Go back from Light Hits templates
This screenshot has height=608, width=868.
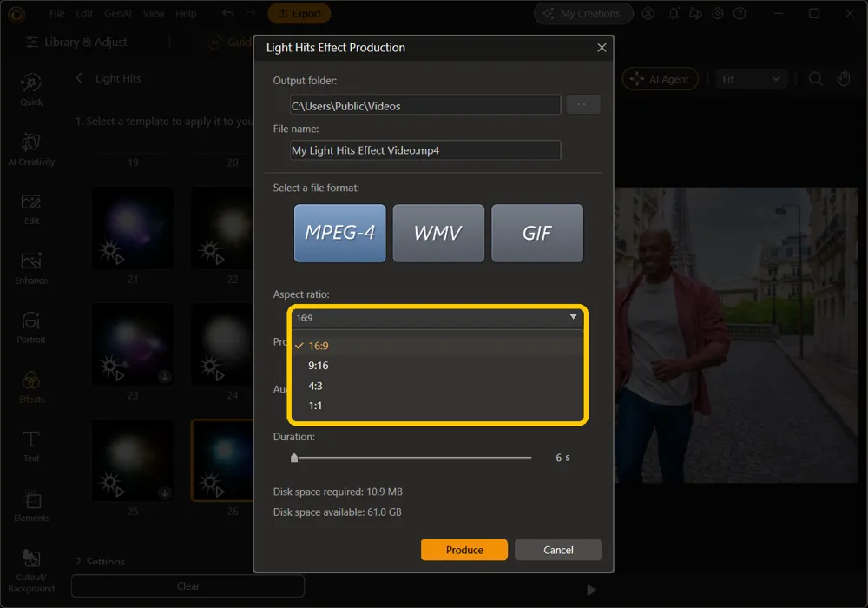click(79, 78)
